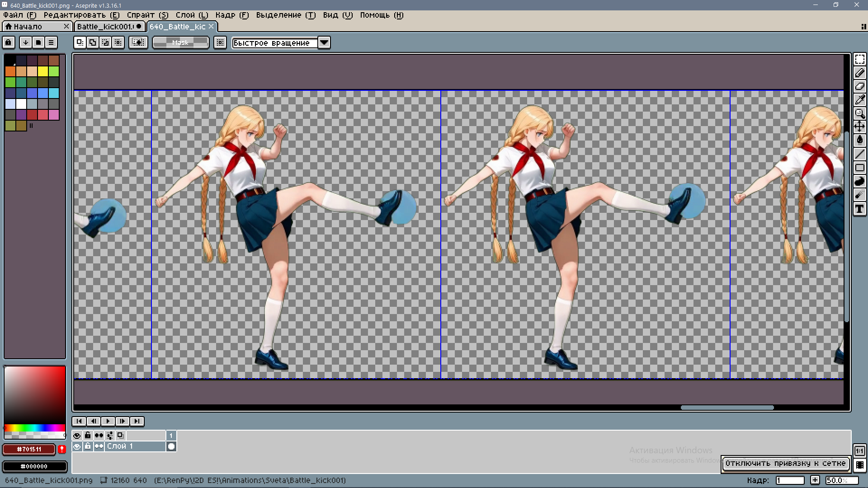Pick the Eyedropper tool
Viewport: 868px width, 488px height.
tap(859, 100)
